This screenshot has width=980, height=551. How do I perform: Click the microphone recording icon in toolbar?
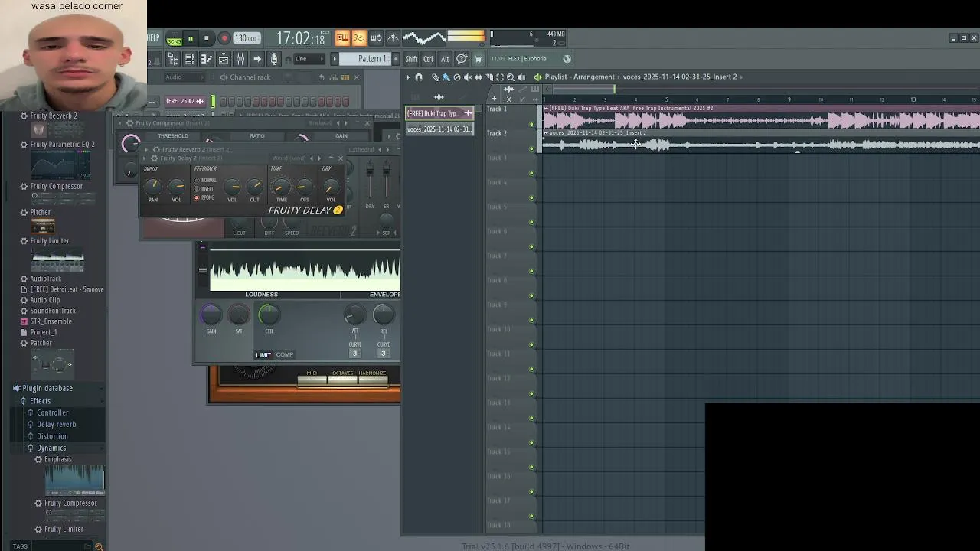coord(273,59)
